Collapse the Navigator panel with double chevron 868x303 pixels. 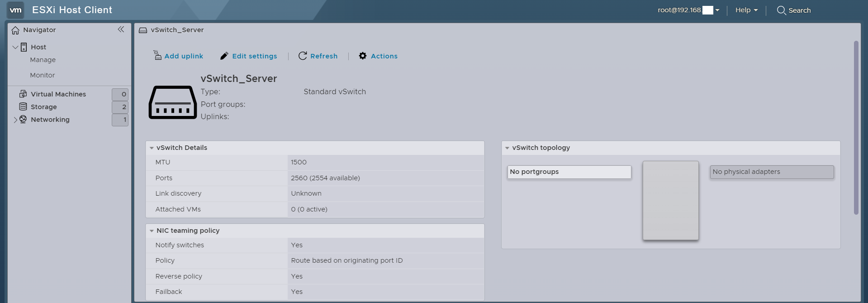[121, 29]
